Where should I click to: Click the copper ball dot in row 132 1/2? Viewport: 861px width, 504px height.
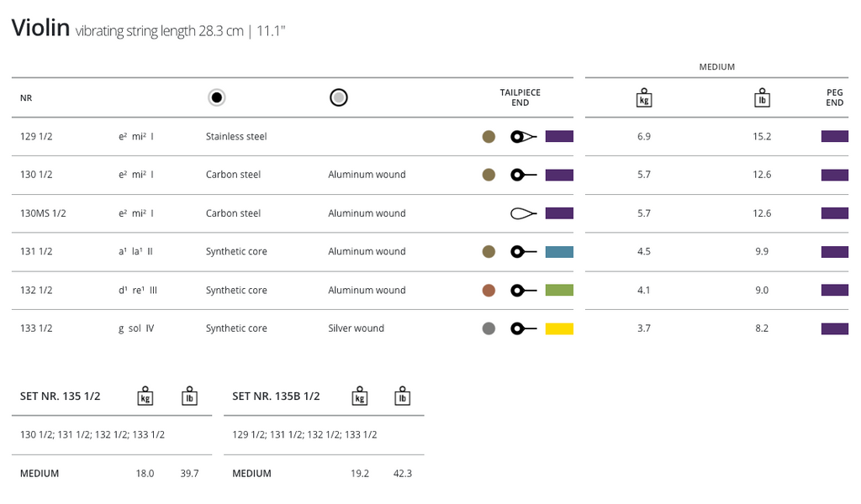489,290
